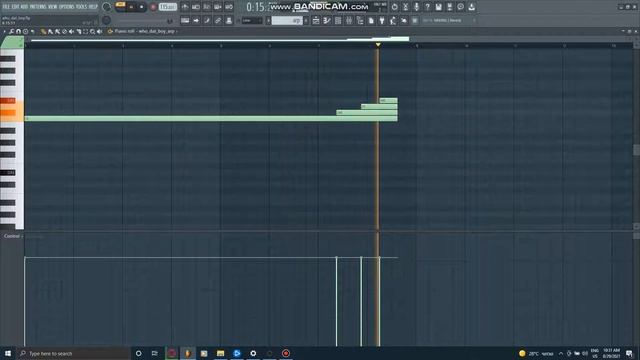The width and height of the screenshot is (640, 360).
Task: Toggle the red record button
Action: [x=153, y=7]
